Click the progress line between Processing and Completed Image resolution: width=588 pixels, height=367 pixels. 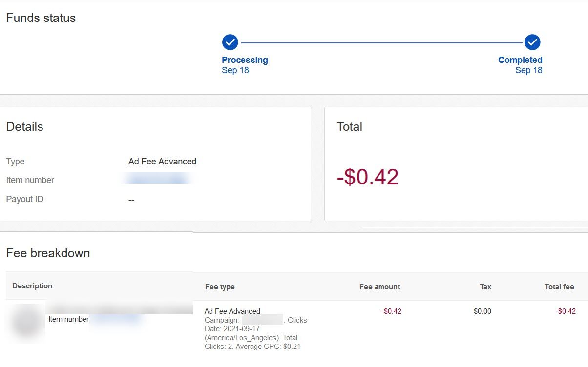(381, 43)
